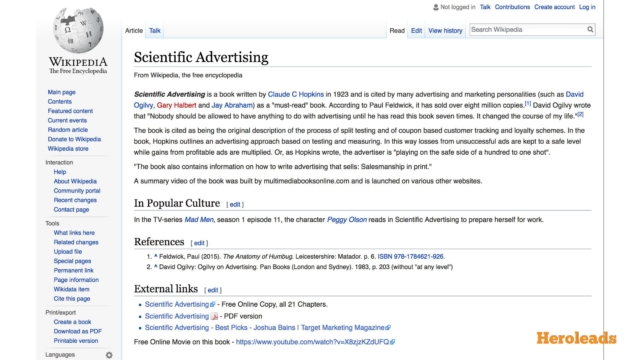This screenshot has height=360, width=640.
Task: Open Special pages link
Action: point(72,261)
